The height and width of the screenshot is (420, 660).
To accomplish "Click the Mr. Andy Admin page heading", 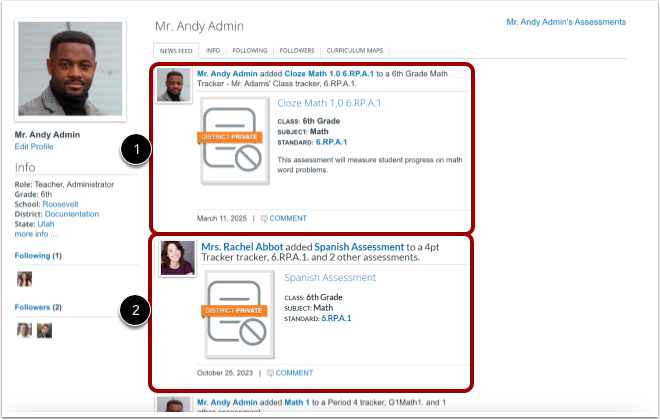I will click(199, 26).
